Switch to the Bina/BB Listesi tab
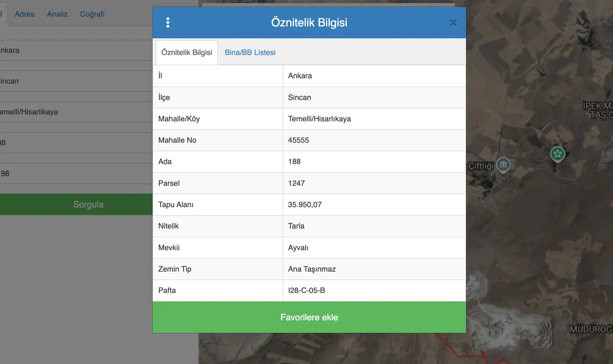 [x=250, y=52]
